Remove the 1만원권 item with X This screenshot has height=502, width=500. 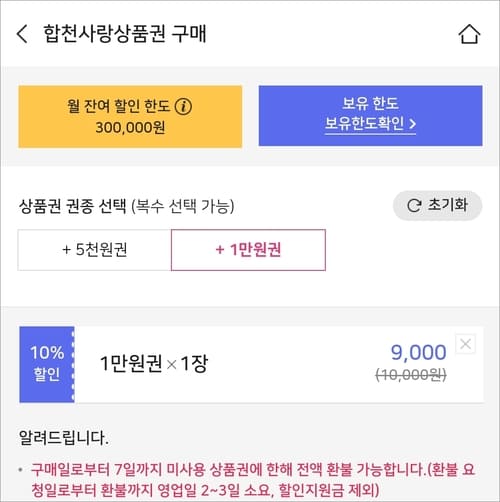pos(466,344)
